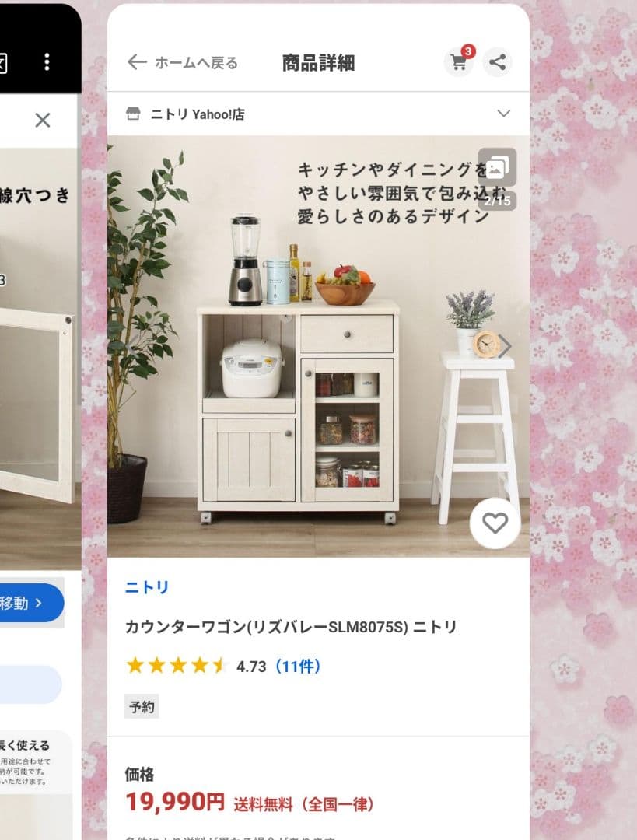The width and height of the screenshot is (637, 840).
Task: Toggle the heart favorite button
Action: point(495,523)
